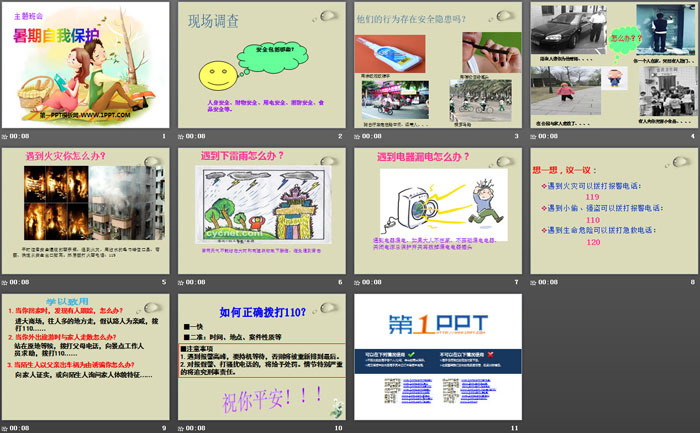The height and width of the screenshot is (433, 700).
Task: Click slide number 6 label
Action: tap(340, 282)
